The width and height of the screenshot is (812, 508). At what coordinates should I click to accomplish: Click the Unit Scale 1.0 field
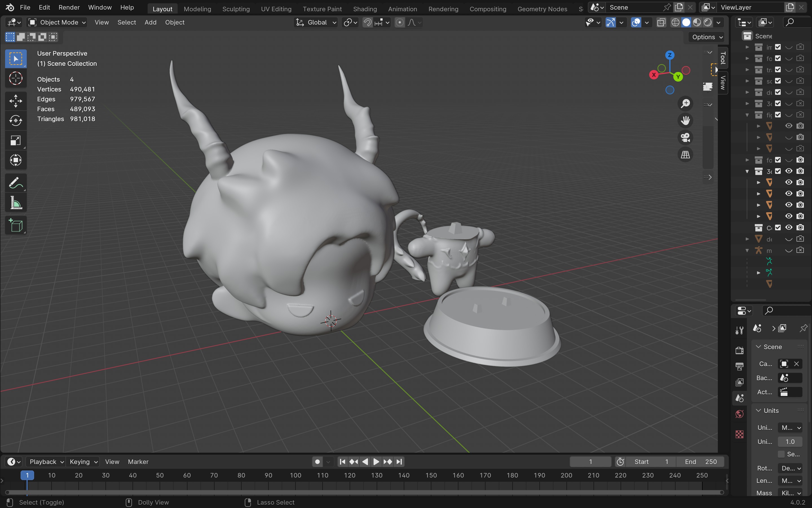790,442
